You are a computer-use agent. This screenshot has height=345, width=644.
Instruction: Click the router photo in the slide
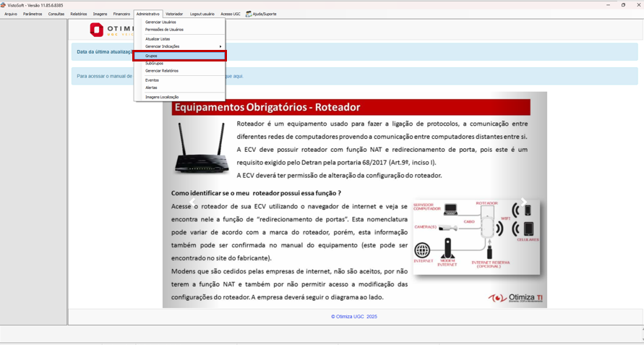pos(200,148)
